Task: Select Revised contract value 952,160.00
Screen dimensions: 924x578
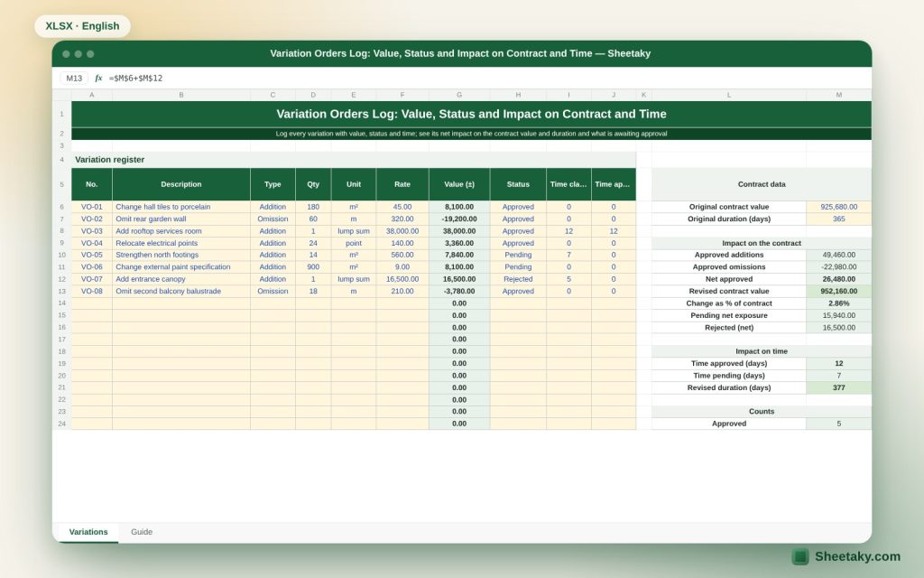Action: click(838, 292)
